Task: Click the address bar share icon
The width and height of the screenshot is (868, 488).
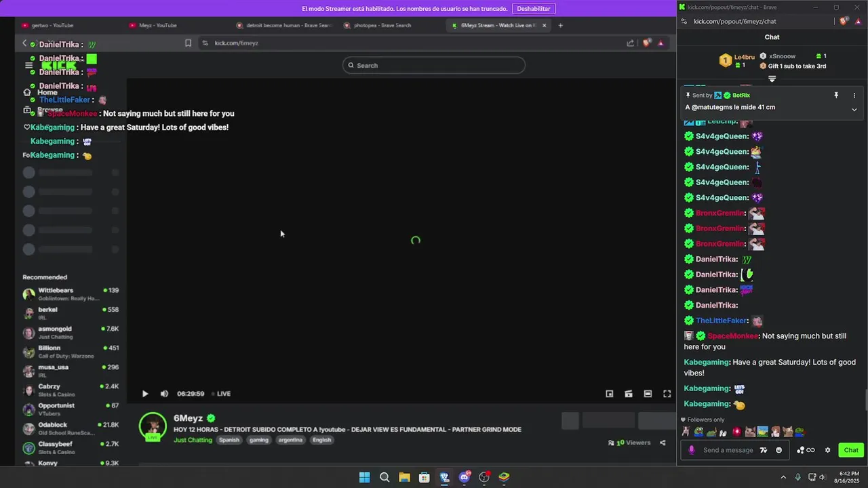Action: coord(630,43)
